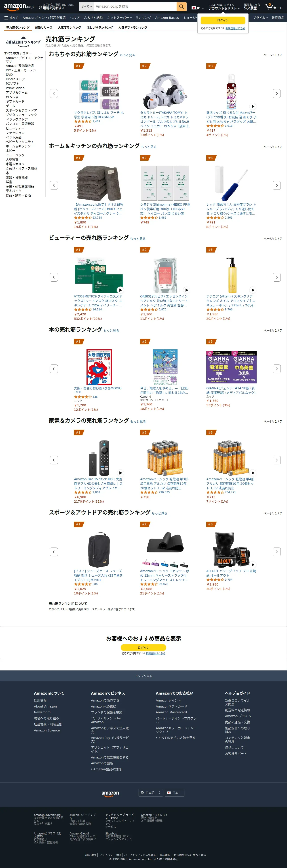Open the すべて search category dropdown
This screenshot has height=868, width=287.
tap(87, 7)
